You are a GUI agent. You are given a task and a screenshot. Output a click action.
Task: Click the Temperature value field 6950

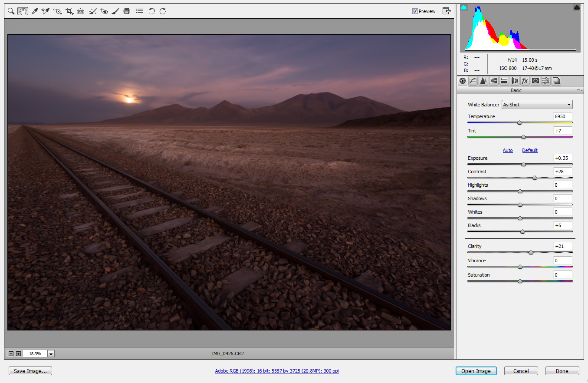[563, 116]
